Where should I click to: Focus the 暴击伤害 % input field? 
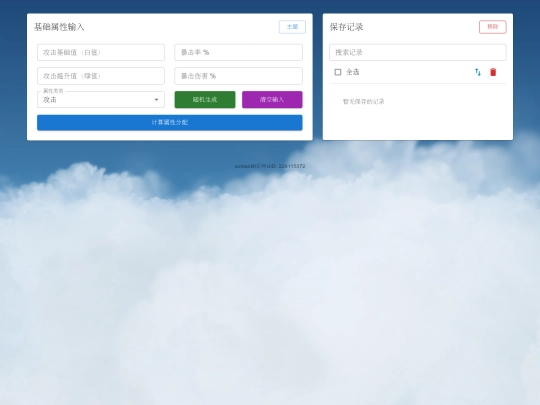[238, 76]
